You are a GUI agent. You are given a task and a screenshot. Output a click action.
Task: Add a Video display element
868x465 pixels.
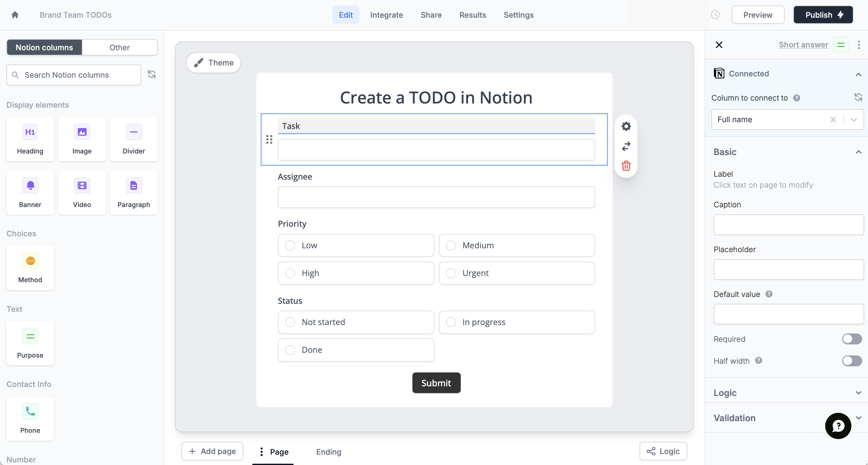click(82, 192)
